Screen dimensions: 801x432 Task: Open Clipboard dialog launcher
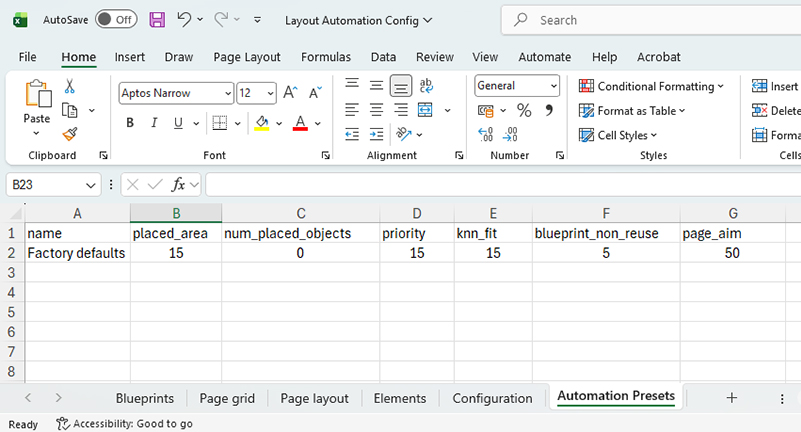click(103, 155)
